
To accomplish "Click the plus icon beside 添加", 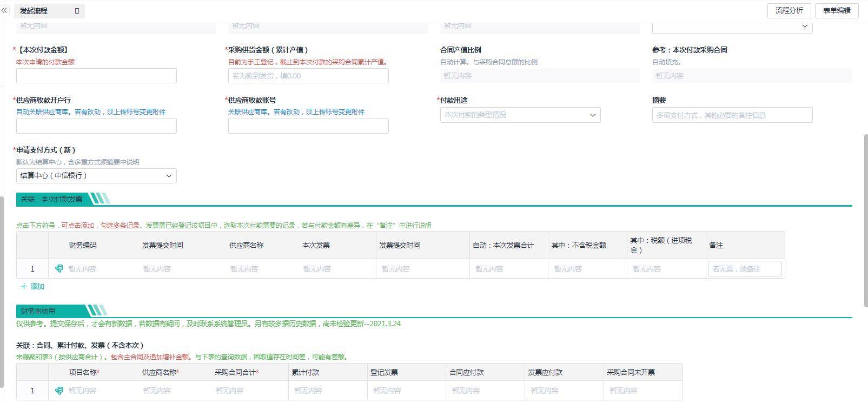I will pyautogui.click(x=23, y=286).
